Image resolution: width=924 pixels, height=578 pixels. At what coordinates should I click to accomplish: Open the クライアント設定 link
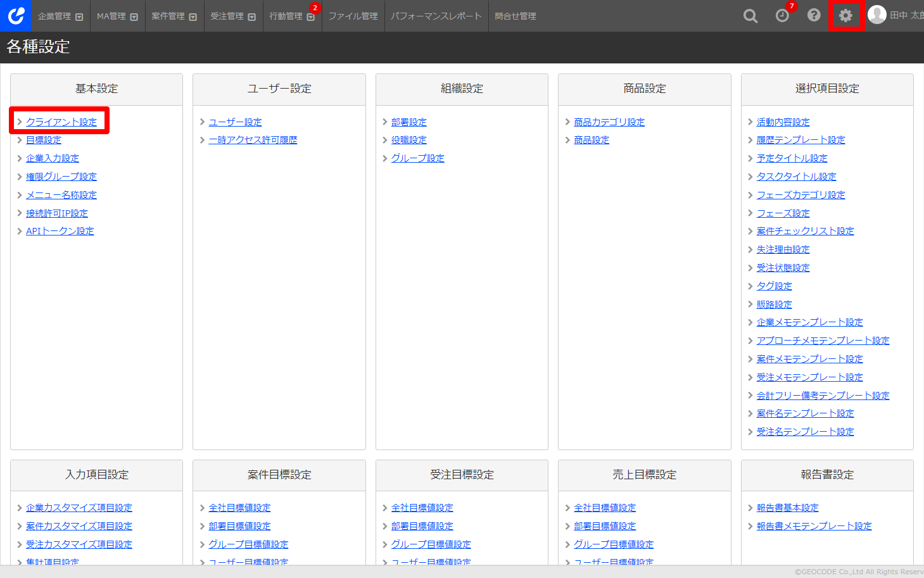(61, 122)
